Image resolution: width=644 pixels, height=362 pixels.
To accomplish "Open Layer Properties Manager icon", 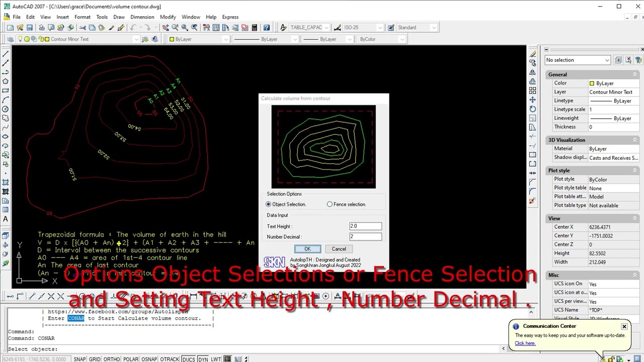I will point(10,39).
